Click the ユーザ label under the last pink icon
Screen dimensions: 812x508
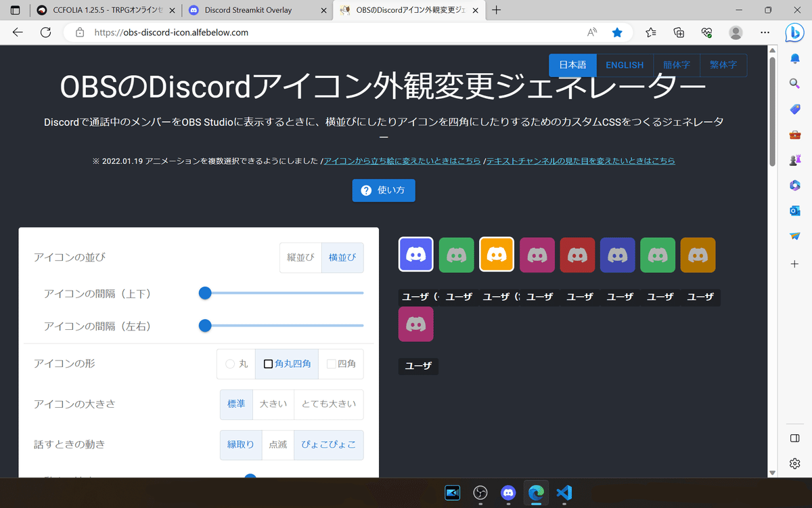click(x=418, y=366)
